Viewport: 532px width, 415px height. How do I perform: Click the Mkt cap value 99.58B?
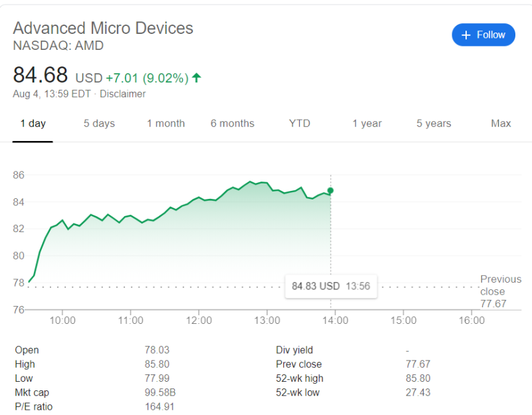[161, 392]
